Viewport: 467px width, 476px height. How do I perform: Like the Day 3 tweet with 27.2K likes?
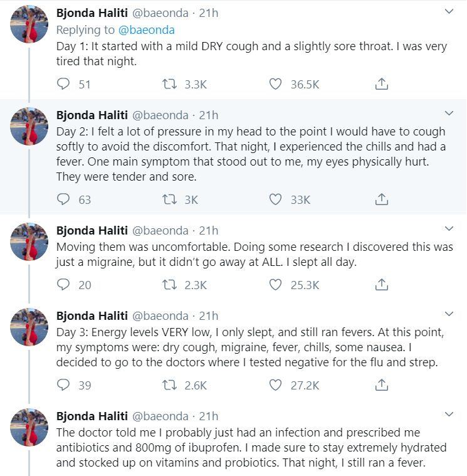pyautogui.click(x=275, y=384)
